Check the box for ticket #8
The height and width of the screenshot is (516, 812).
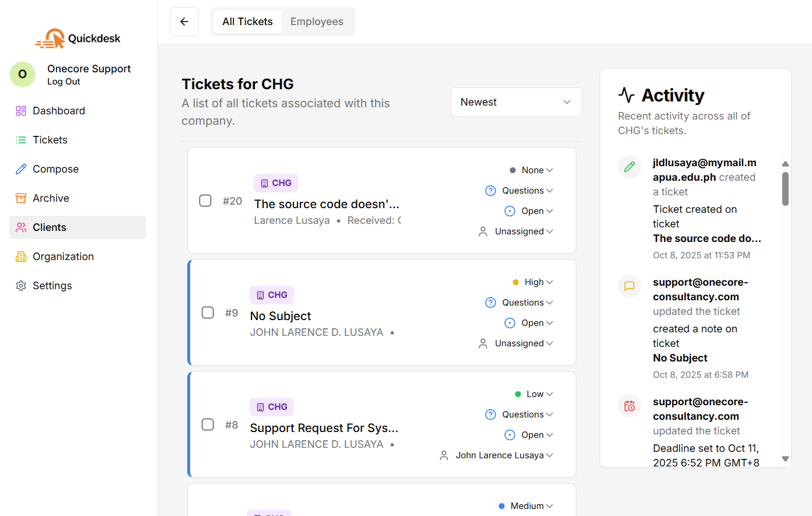(208, 424)
